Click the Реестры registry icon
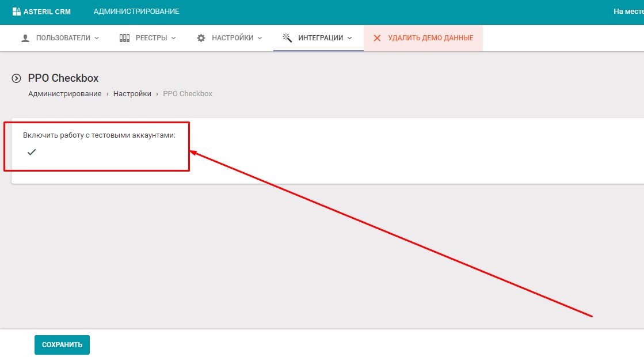 124,38
